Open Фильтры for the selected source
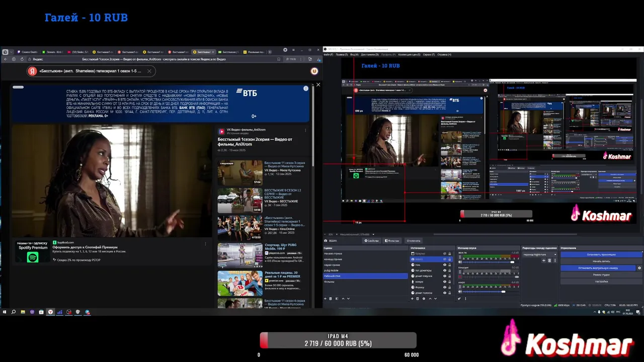This screenshot has height=362, width=644. [x=392, y=241]
